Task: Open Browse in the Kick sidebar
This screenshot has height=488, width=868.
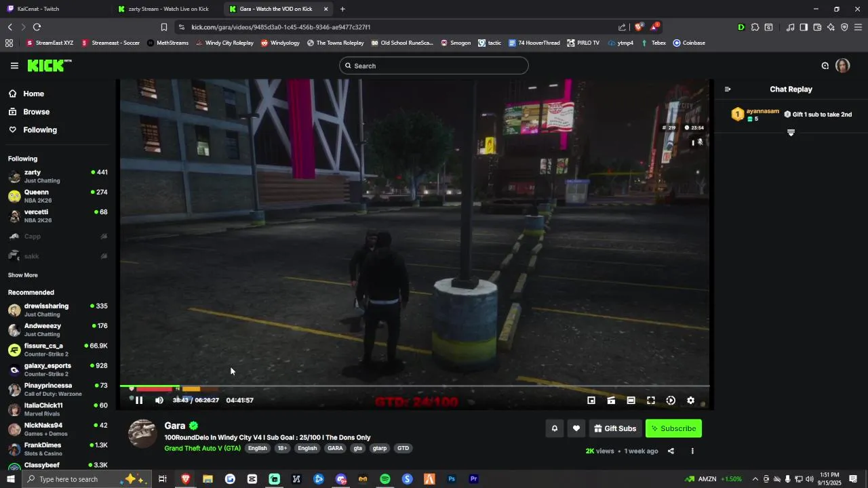Action: tap(29, 112)
